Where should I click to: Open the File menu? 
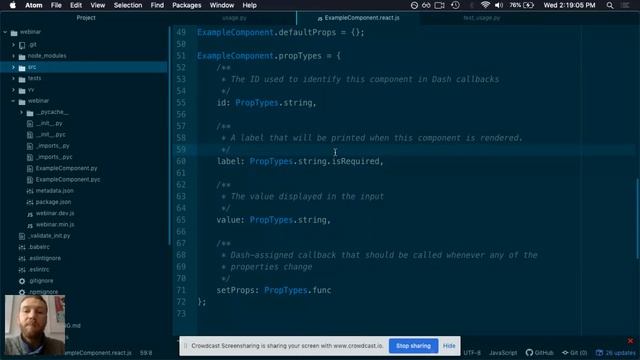pos(56,5)
